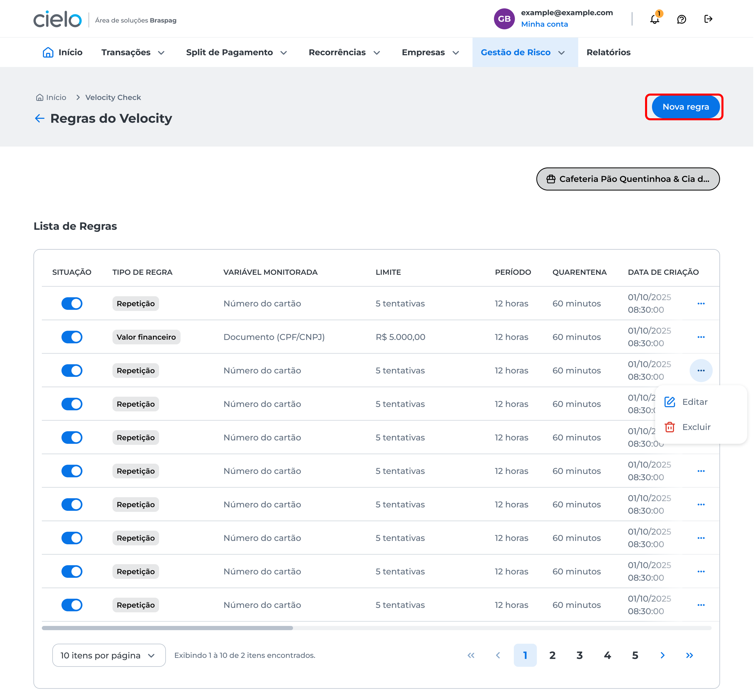
Task: Click the logout icon in header
Action: [708, 19]
